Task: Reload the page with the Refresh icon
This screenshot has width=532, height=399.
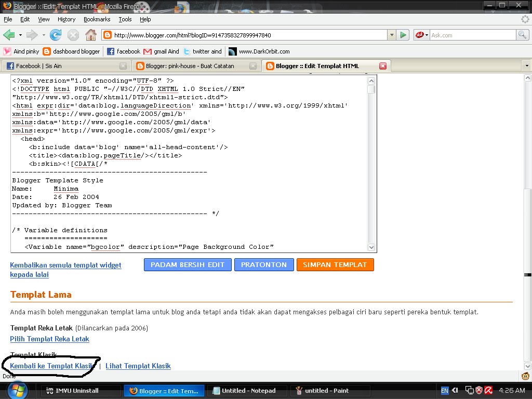Action: (55, 35)
